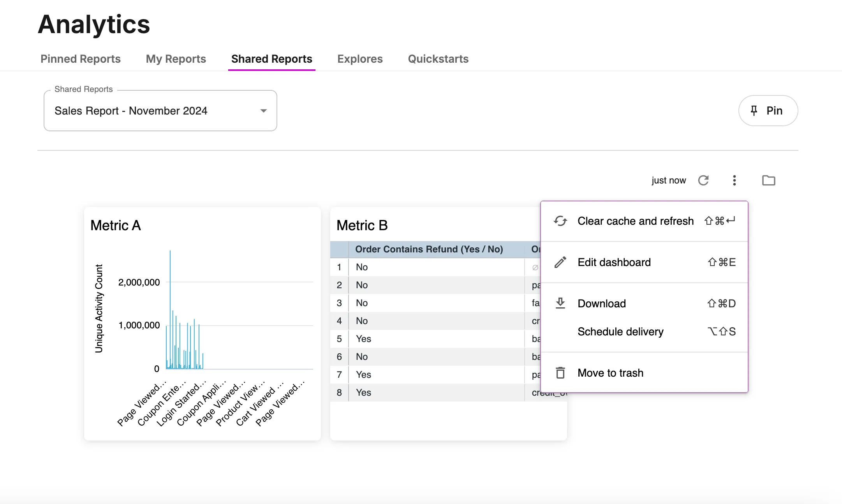Click row number 3 in Metric B table
Image resolution: width=842 pixels, height=504 pixels.
339,303
